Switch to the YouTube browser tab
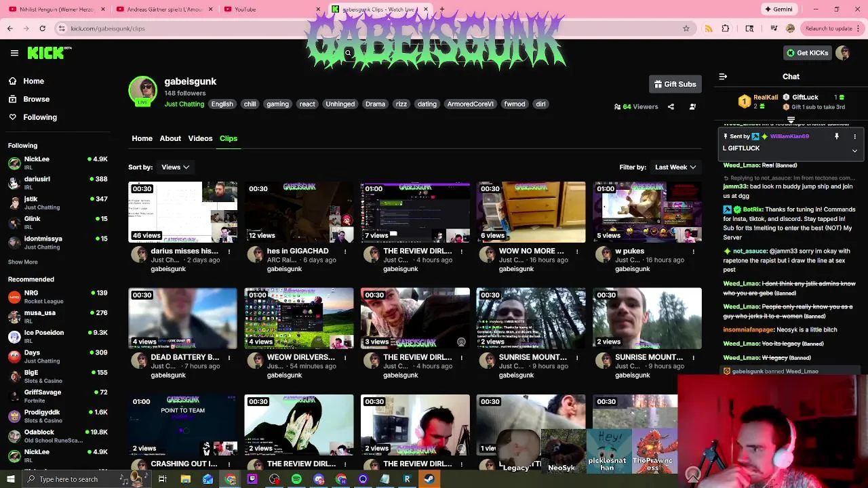Image resolution: width=868 pixels, height=488 pixels. (x=271, y=9)
